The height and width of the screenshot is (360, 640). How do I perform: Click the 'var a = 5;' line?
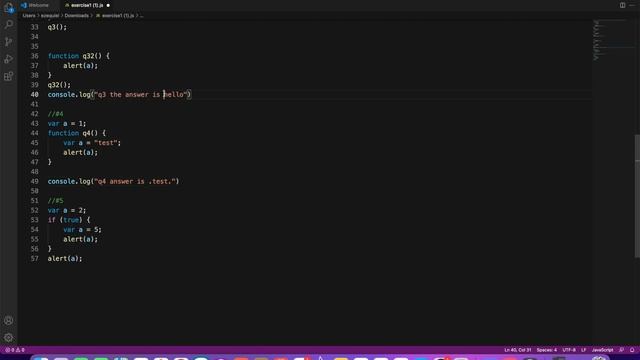point(82,230)
